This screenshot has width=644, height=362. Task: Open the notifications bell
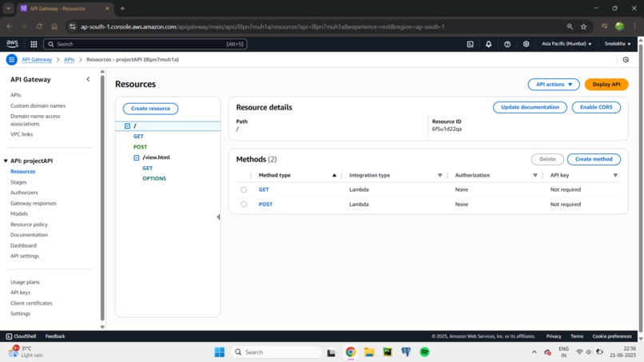point(488,44)
